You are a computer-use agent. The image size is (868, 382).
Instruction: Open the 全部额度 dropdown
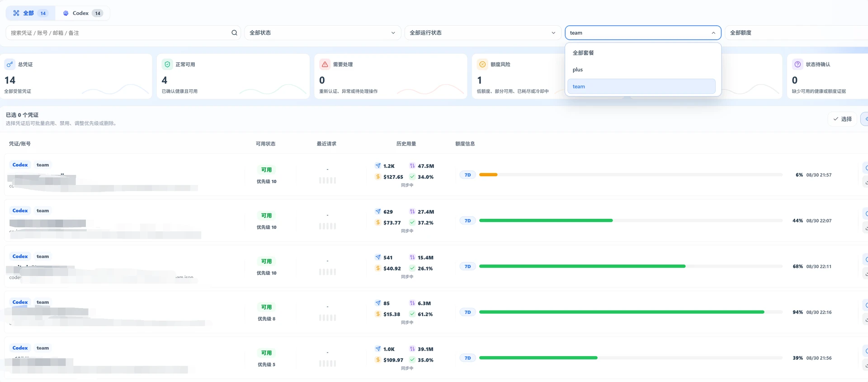tap(797, 33)
